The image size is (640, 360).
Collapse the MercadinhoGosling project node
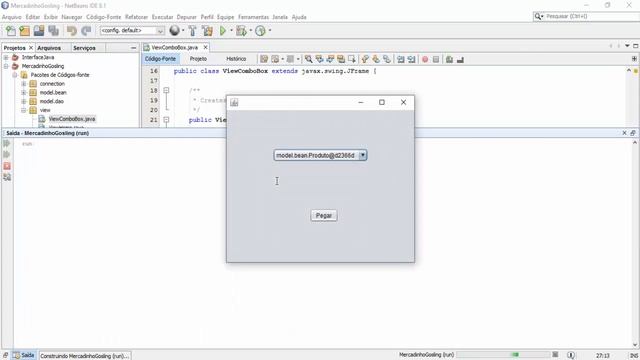point(6,66)
